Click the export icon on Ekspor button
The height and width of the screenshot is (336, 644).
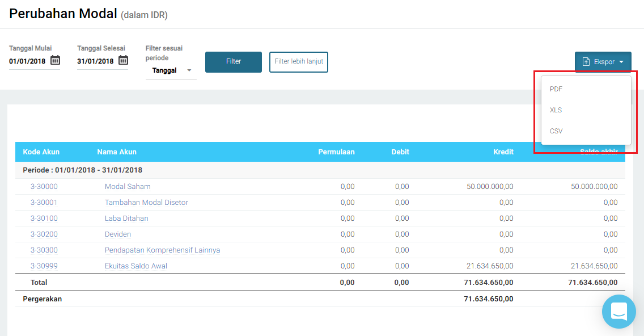tap(586, 62)
